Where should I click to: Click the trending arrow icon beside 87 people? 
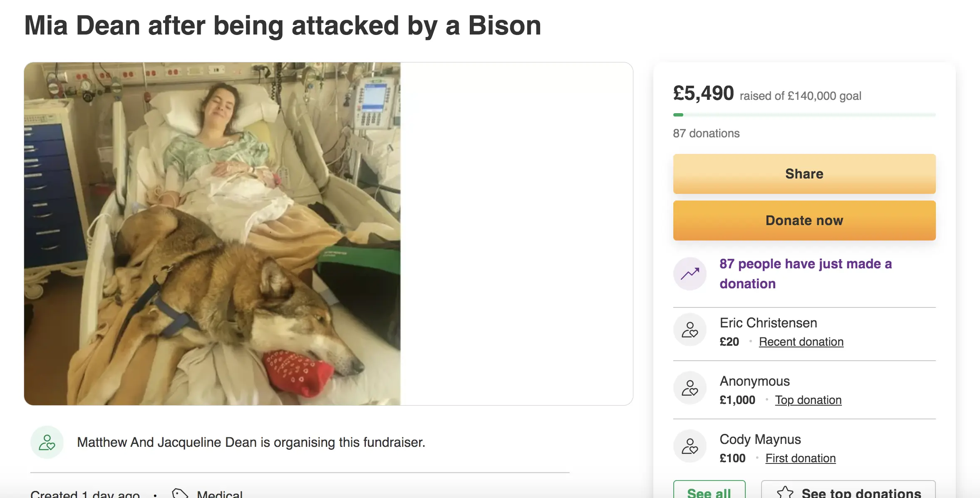pos(690,274)
